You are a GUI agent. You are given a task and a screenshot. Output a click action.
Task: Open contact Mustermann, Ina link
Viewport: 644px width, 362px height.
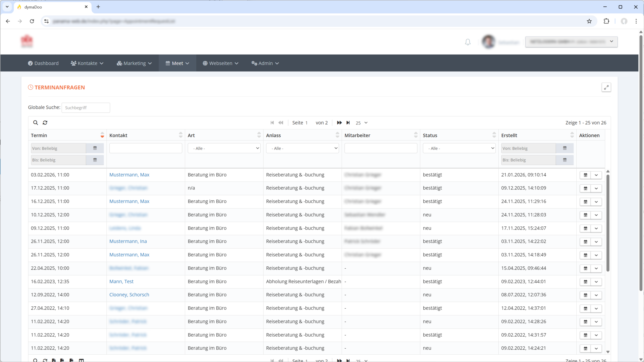[x=128, y=241]
